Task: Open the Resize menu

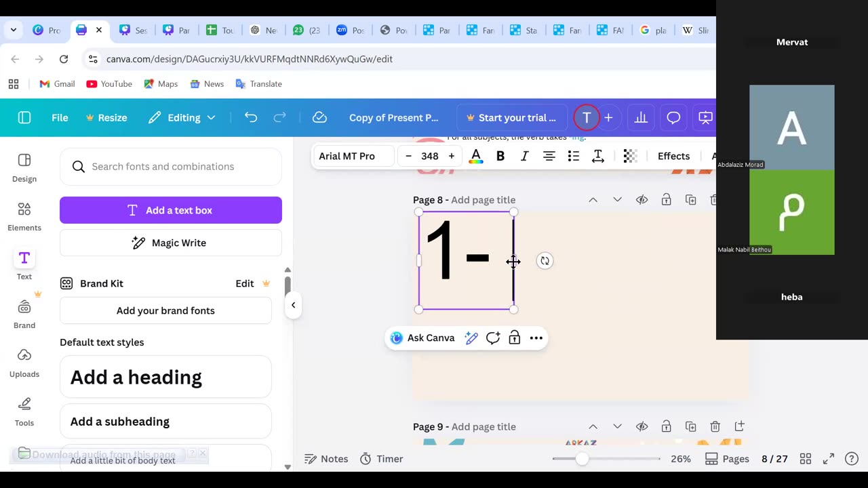Action: click(x=106, y=117)
